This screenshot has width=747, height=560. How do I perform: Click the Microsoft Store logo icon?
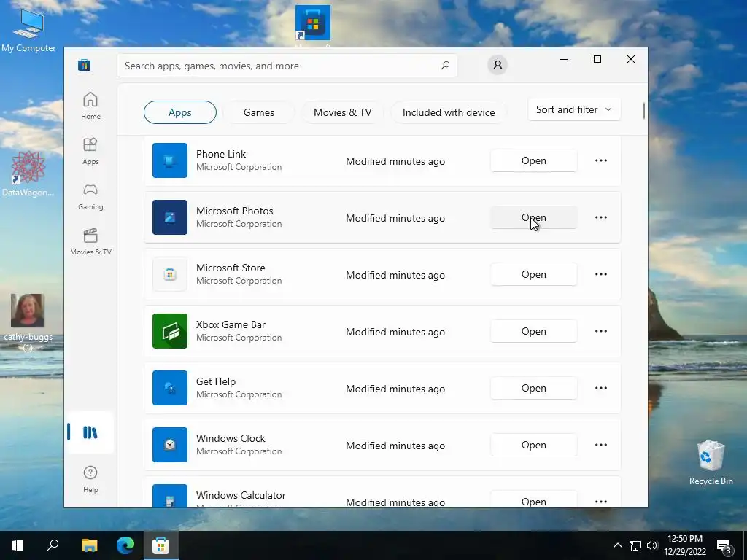tap(85, 65)
